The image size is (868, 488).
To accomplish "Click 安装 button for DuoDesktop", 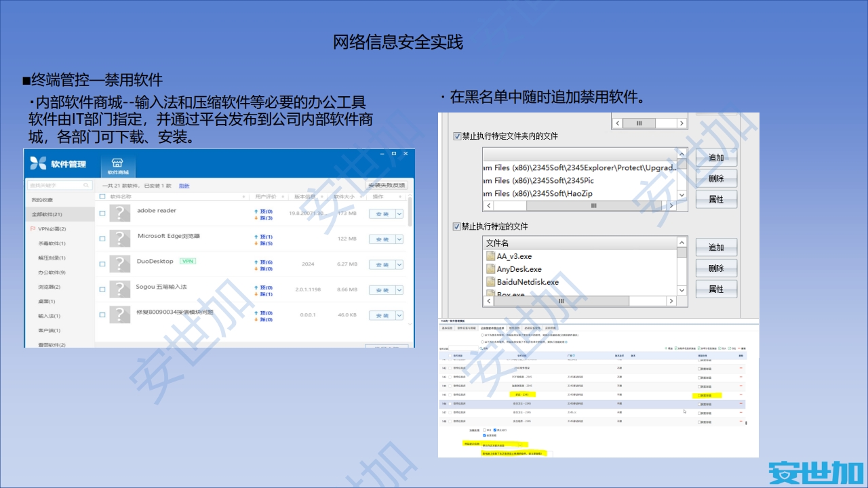I will point(382,264).
